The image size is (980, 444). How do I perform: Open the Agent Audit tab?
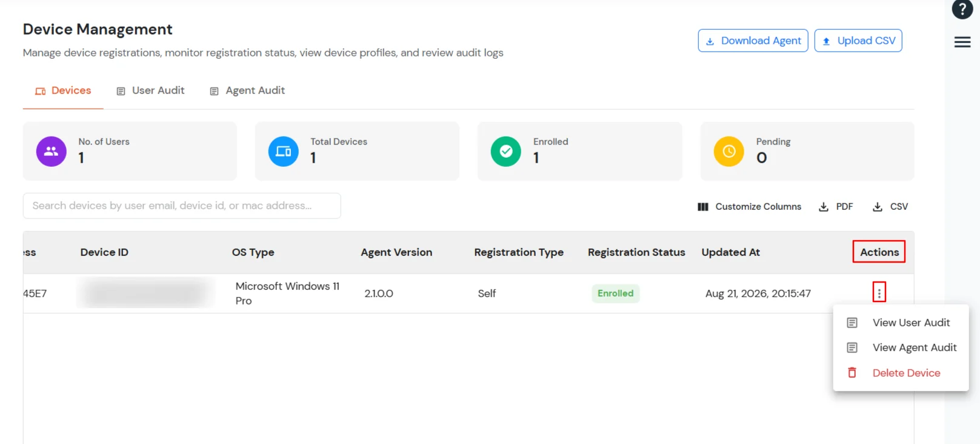point(247,90)
